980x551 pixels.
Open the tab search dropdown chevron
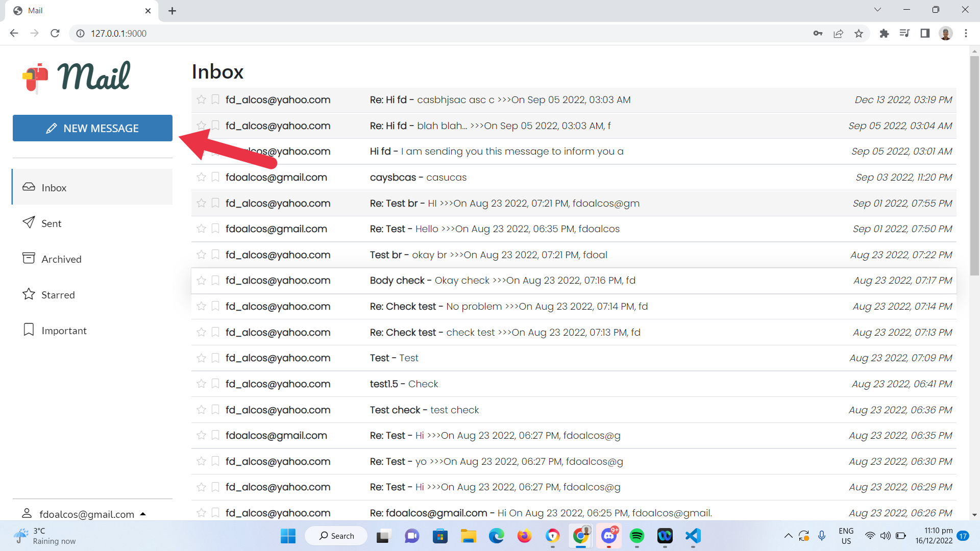point(877,10)
